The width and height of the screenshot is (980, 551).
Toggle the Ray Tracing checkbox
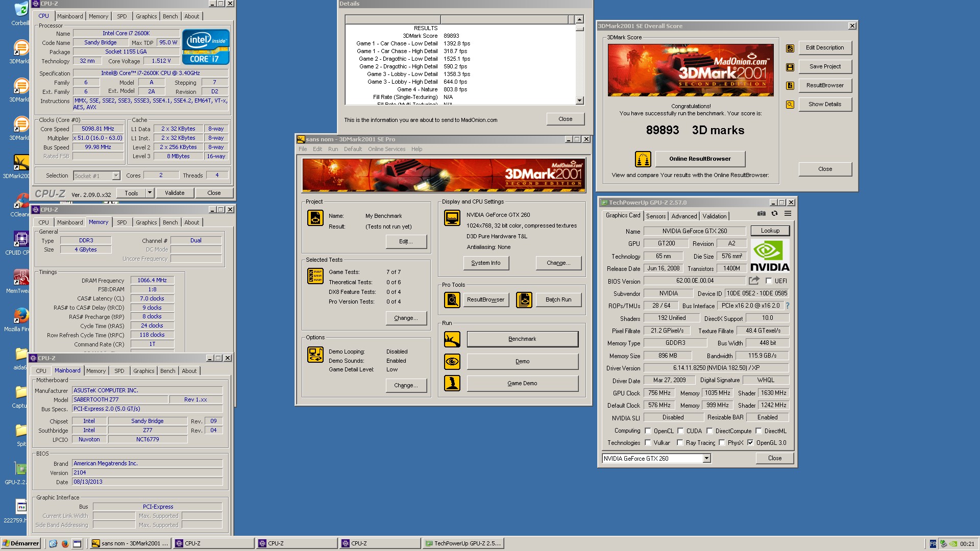coord(680,443)
